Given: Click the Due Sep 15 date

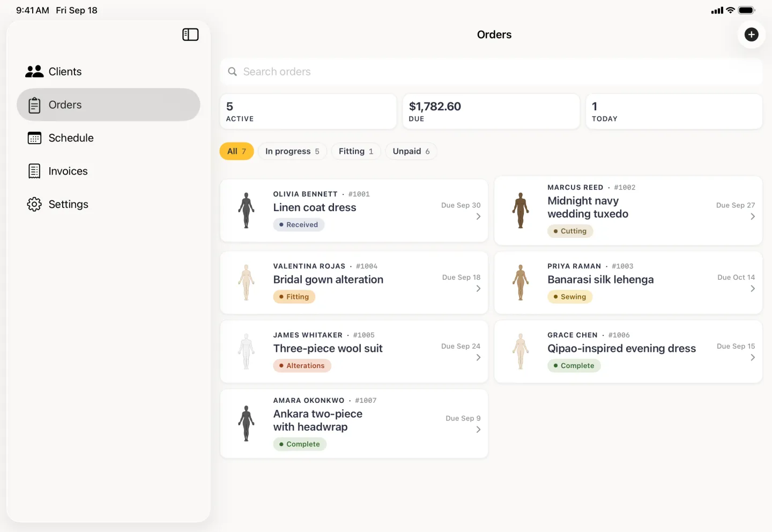Looking at the screenshot, I should [736, 347].
